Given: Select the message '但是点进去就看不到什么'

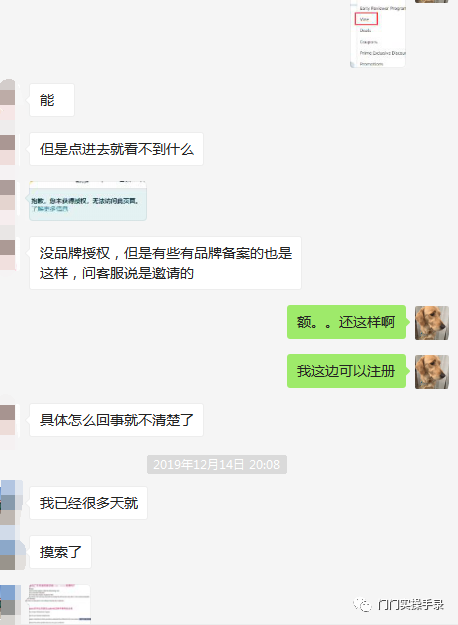Looking at the screenshot, I should [x=116, y=149].
